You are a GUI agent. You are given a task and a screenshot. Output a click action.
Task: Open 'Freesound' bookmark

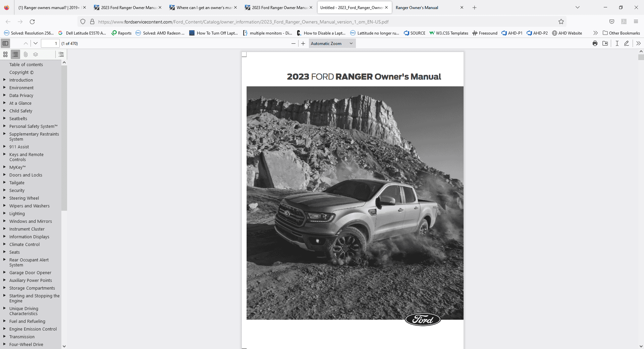tap(485, 33)
